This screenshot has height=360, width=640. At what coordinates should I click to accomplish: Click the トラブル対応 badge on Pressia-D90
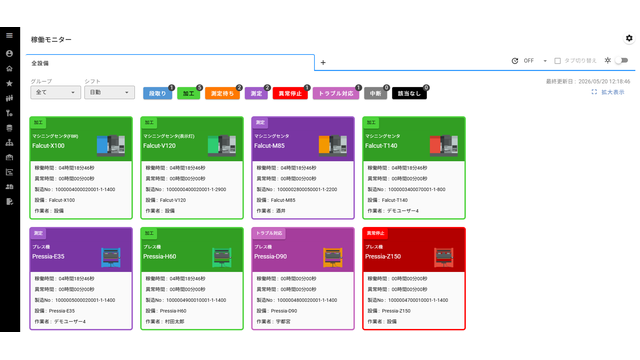(269, 233)
